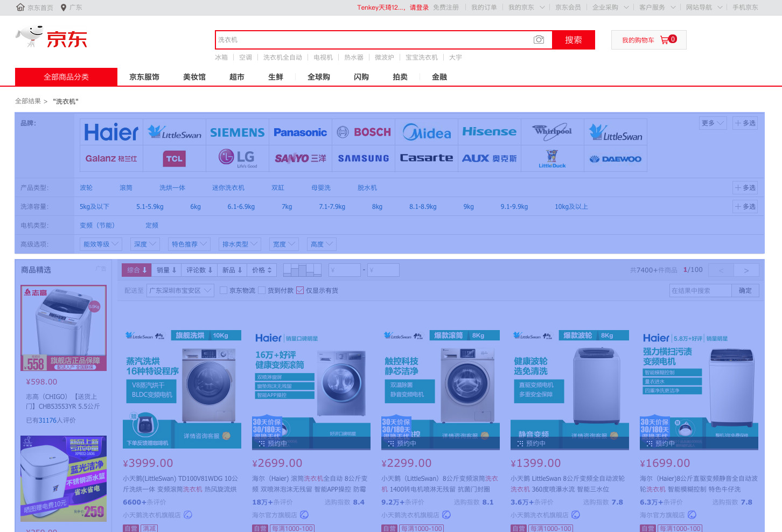Select the red TCL brand logo
This screenshot has width=782, height=532.
(174, 158)
